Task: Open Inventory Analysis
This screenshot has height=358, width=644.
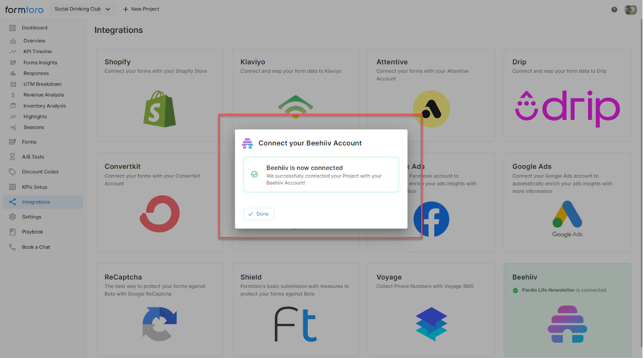Action: pos(44,106)
